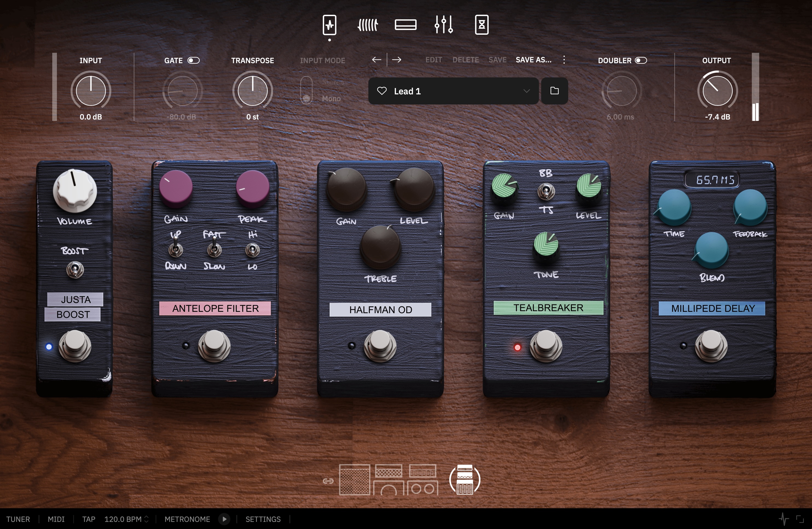Open the Tuner in bottom bar
The image size is (812, 529).
[x=18, y=519]
